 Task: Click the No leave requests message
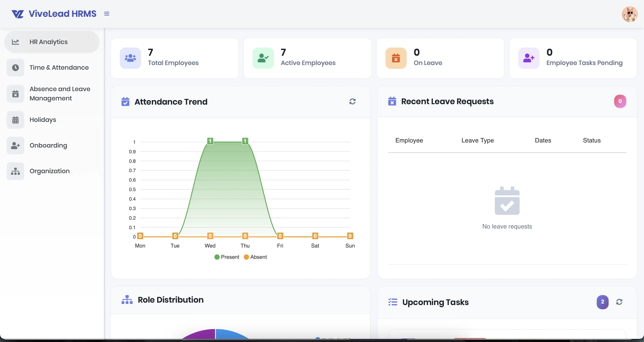[507, 227]
